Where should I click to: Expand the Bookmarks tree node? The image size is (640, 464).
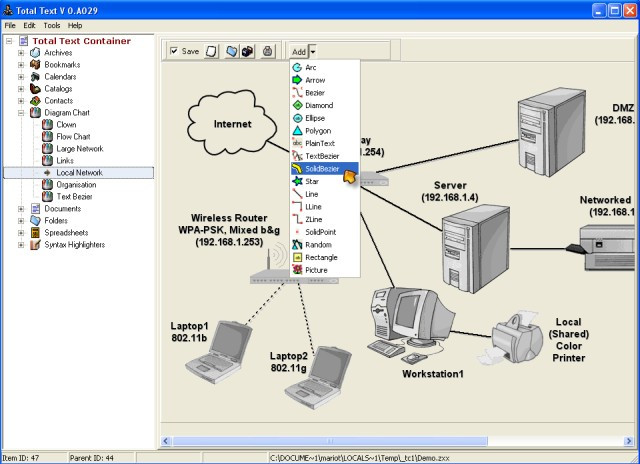[x=21, y=64]
